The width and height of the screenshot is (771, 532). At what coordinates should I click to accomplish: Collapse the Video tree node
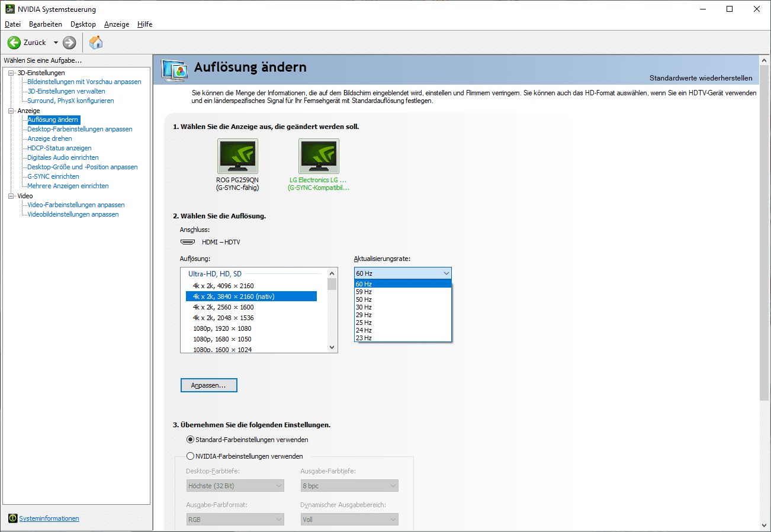point(11,196)
